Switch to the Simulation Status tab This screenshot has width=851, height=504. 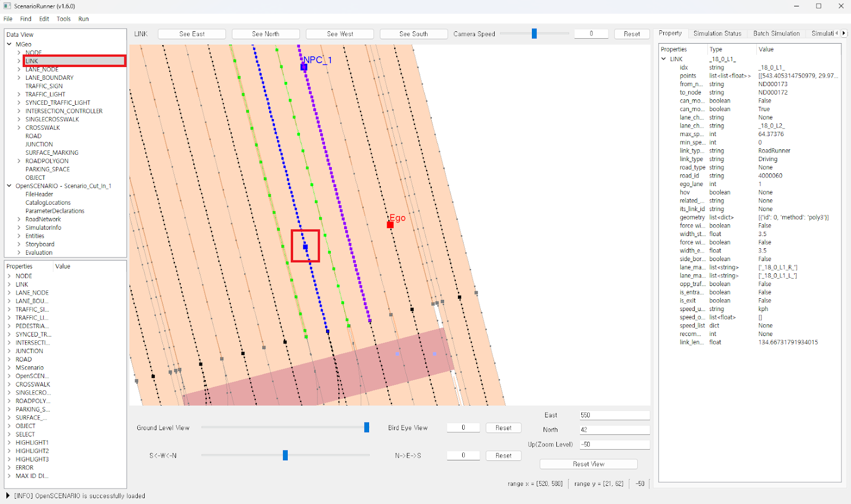pos(717,33)
